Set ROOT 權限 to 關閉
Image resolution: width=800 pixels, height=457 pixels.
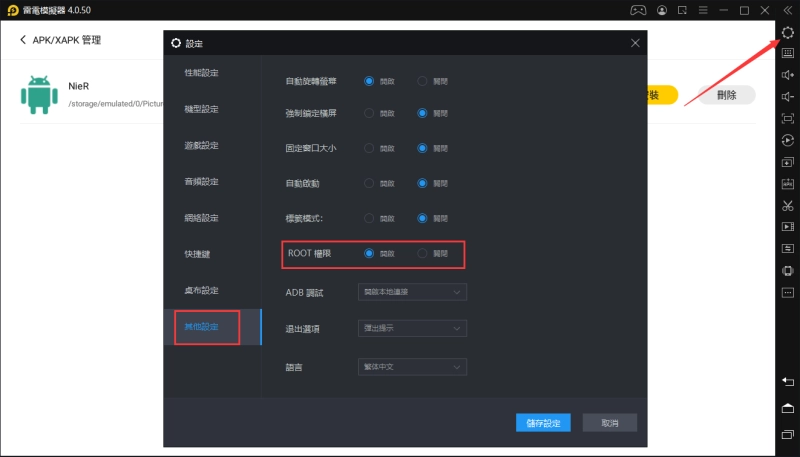422,253
